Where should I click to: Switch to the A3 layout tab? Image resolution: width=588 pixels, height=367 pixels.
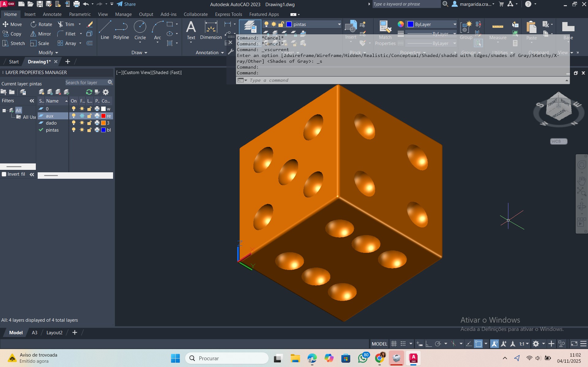coord(35,333)
